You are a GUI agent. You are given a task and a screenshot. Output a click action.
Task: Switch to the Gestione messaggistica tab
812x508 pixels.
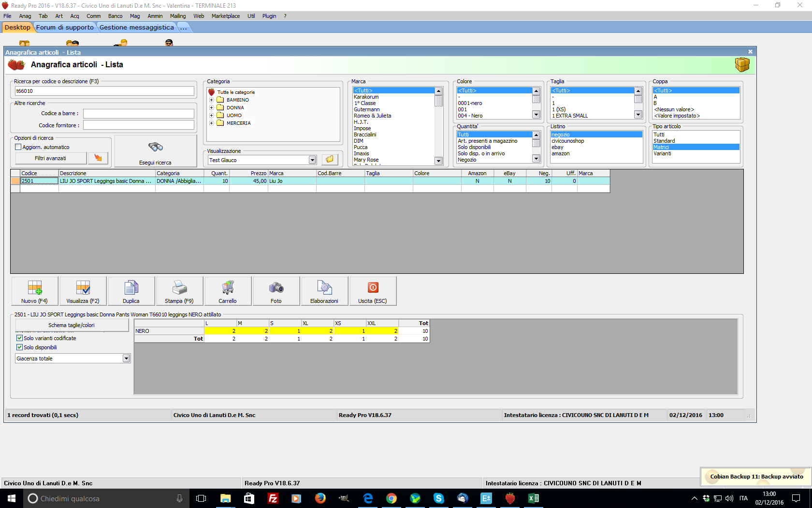(136, 28)
